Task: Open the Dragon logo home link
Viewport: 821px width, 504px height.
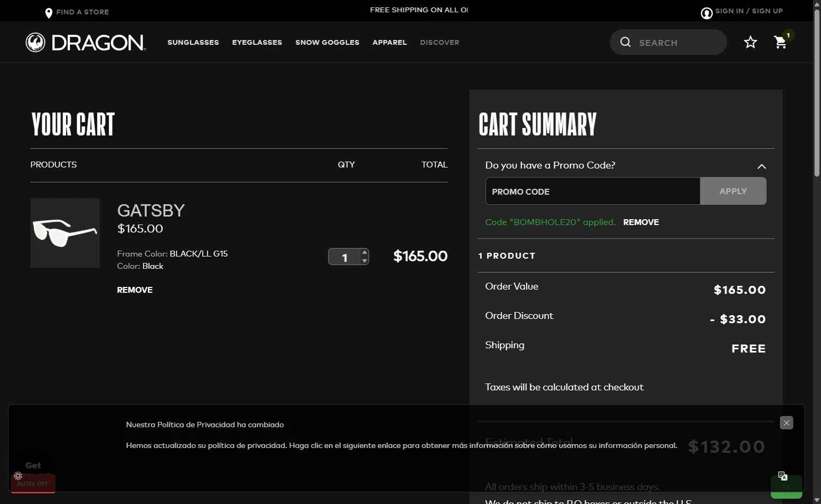Action: click(86, 43)
